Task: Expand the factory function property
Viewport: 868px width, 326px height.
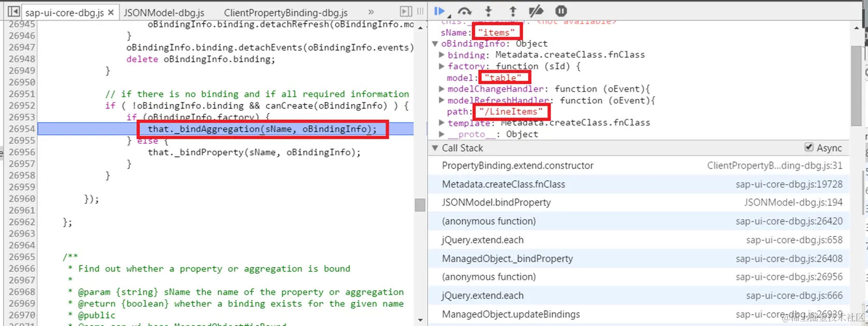Action: pyautogui.click(x=441, y=66)
